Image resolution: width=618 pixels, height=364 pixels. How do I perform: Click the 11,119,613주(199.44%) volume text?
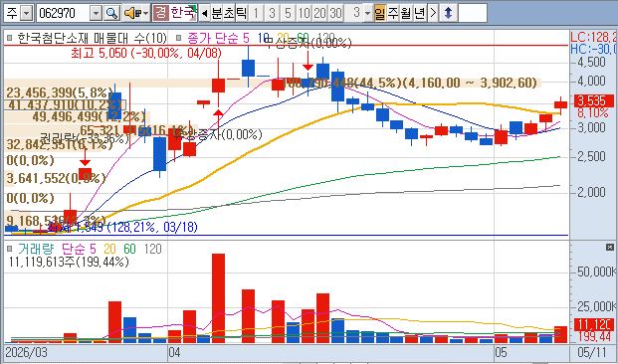click(x=69, y=262)
